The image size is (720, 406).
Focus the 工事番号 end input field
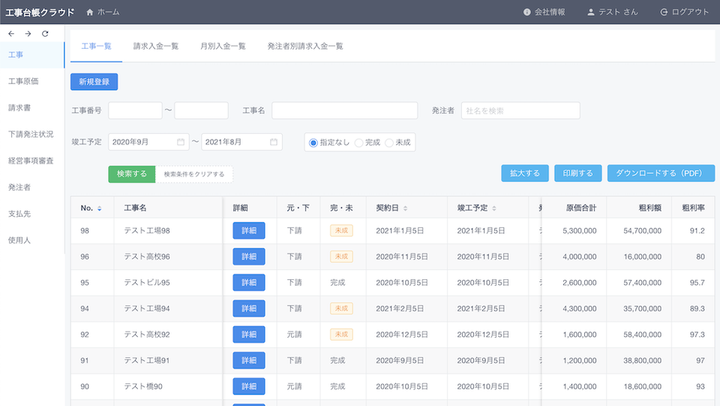(x=201, y=111)
